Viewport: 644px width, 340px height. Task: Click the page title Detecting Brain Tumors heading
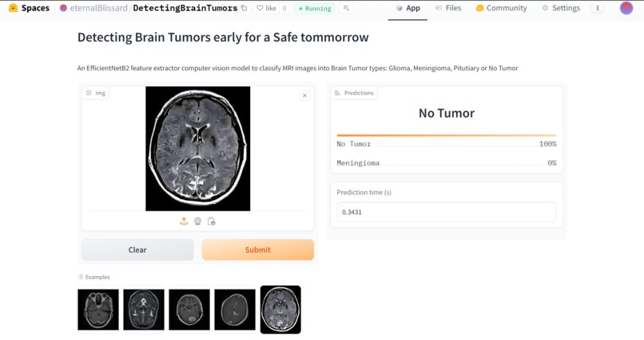click(x=223, y=38)
